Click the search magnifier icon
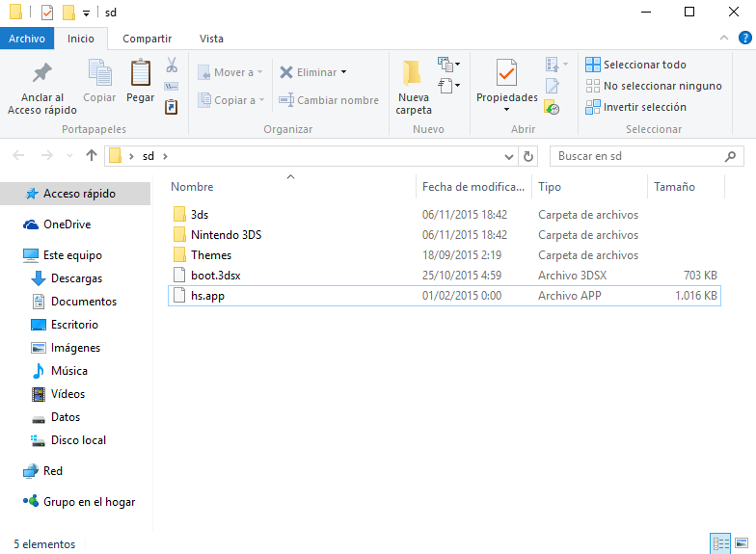 pyautogui.click(x=731, y=156)
